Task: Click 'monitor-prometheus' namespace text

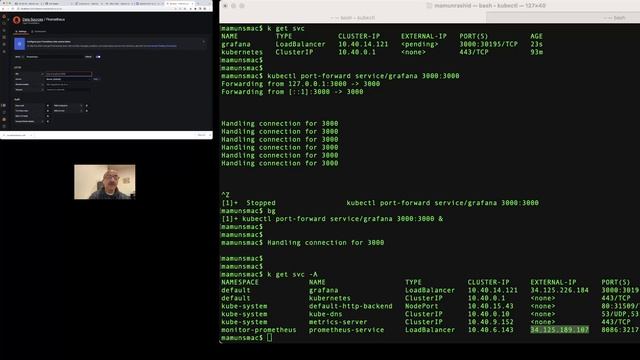Action: 259,330
